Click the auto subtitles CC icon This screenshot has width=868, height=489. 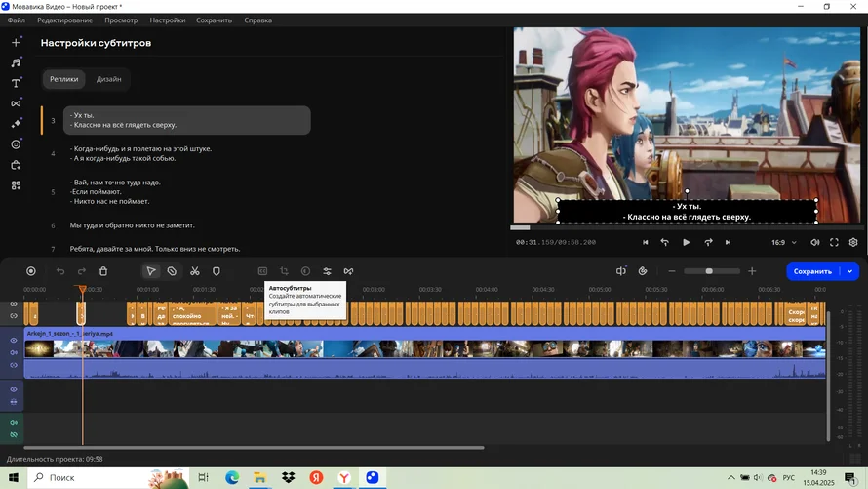pos(262,271)
